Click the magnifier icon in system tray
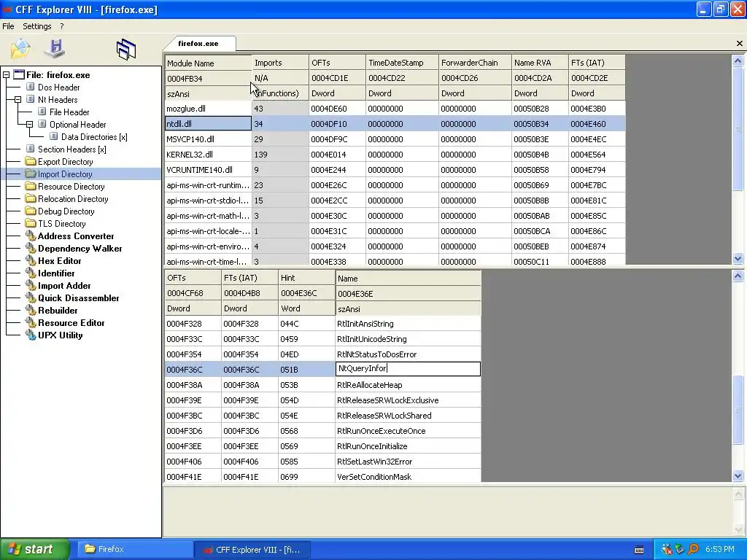The image size is (747, 560). [x=693, y=549]
